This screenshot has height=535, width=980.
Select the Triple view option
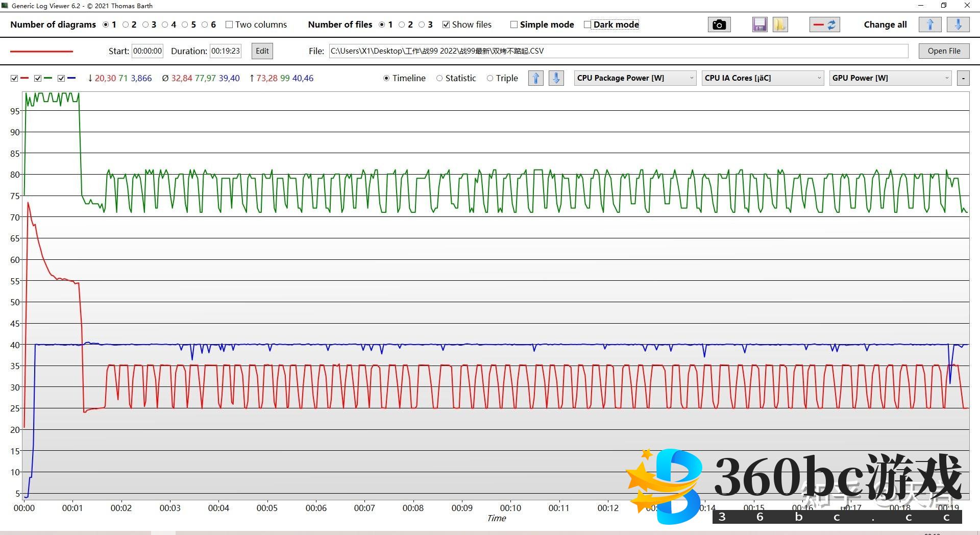coord(490,78)
